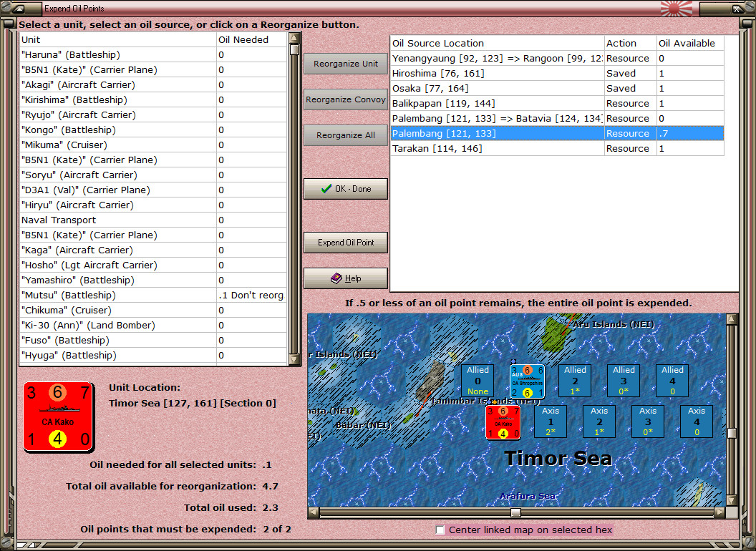Select the CA Shropshire Allied unit counter
Image resolution: width=756 pixels, height=551 pixels.
coord(527,381)
